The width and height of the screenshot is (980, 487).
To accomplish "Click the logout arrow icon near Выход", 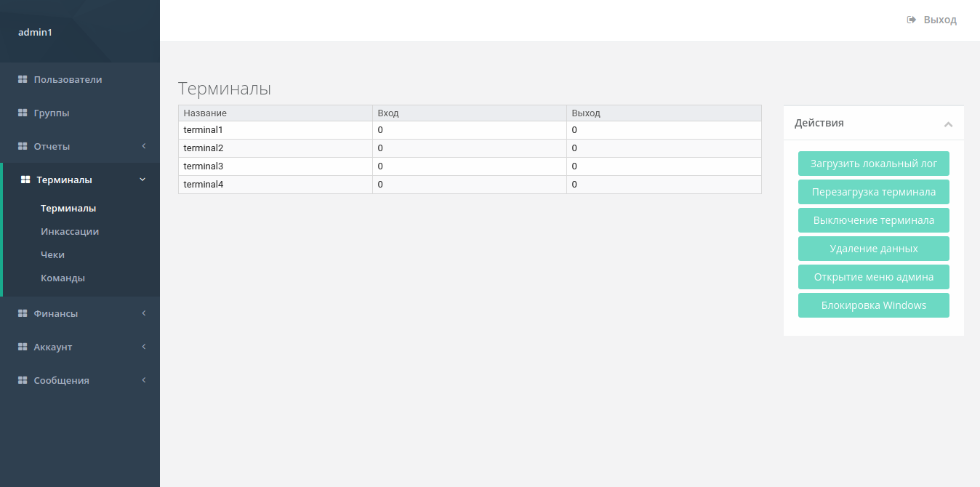I will (912, 20).
